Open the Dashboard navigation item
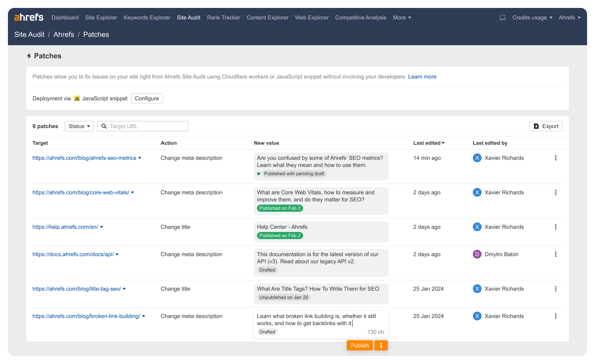 coord(65,17)
